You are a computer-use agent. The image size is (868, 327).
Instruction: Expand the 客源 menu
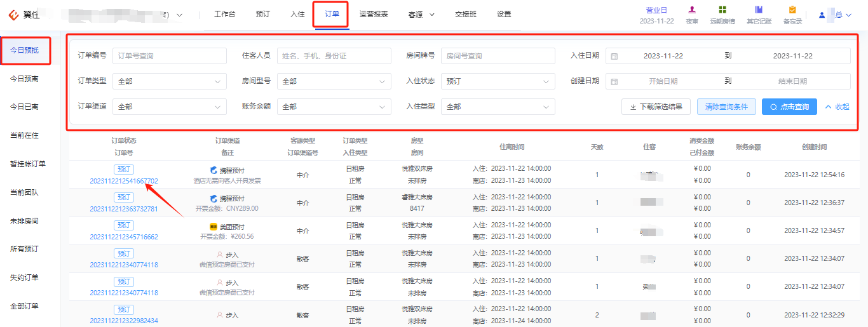tap(421, 14)
